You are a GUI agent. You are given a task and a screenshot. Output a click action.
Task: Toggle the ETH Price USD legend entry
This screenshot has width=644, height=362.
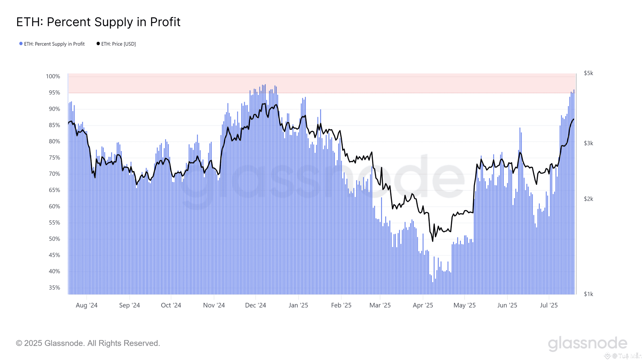116,44
